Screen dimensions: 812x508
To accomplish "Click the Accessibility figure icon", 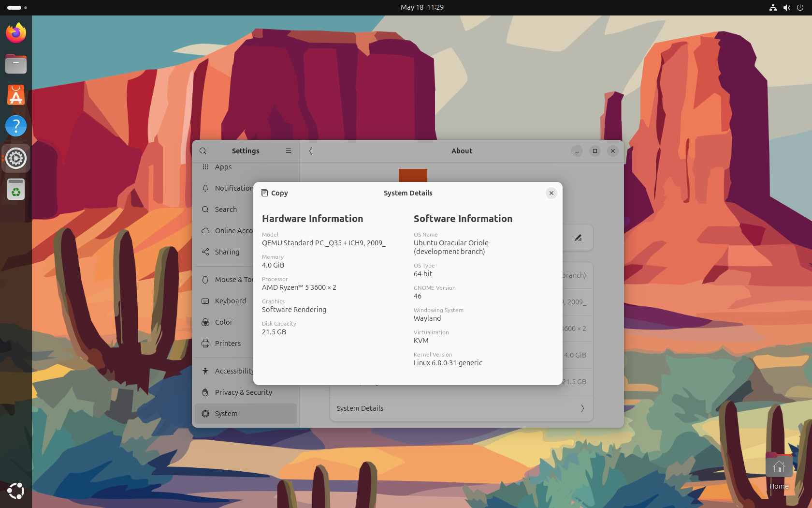I will [x=205, y=371].
